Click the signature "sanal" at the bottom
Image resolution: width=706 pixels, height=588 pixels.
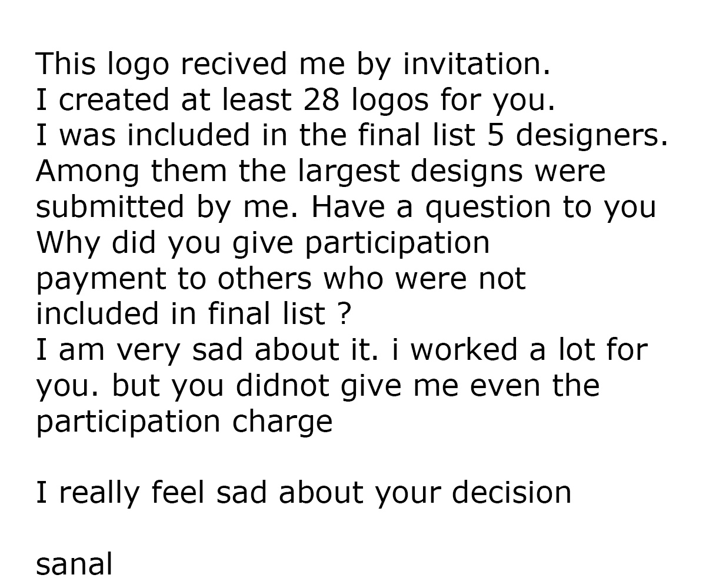(x=74, y=564)
